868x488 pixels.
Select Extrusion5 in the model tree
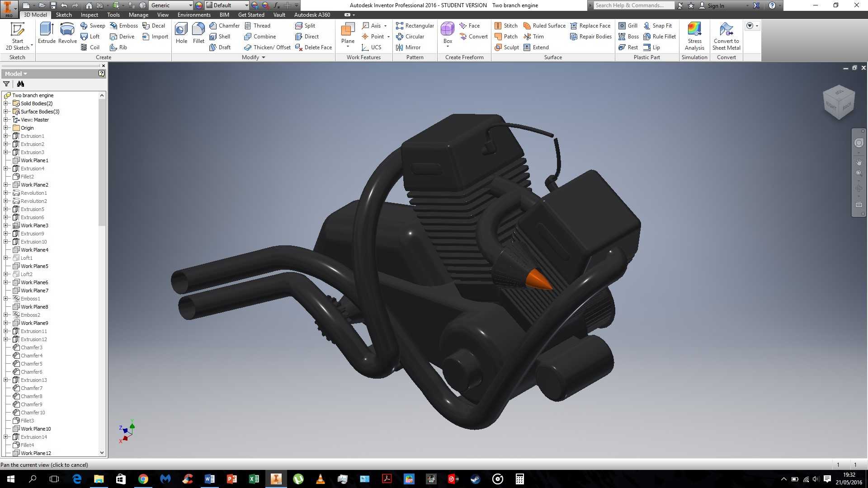(32, 209)
